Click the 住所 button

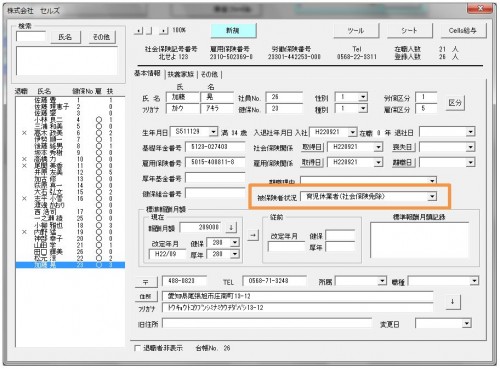[x=146, y=296]
